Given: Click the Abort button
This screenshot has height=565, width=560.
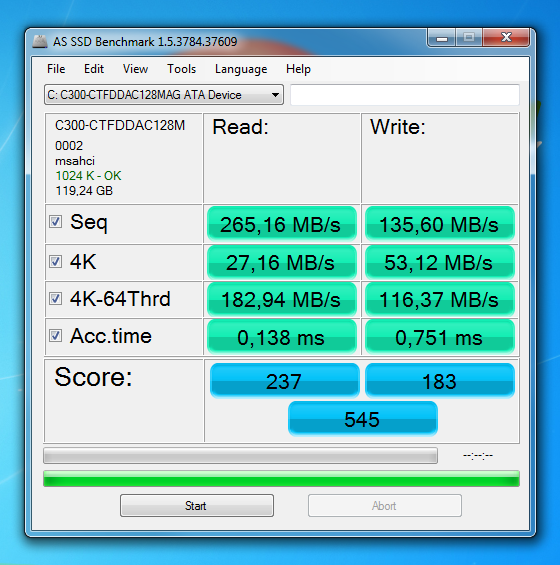Looking at the screenshot, I should (385, 506).
